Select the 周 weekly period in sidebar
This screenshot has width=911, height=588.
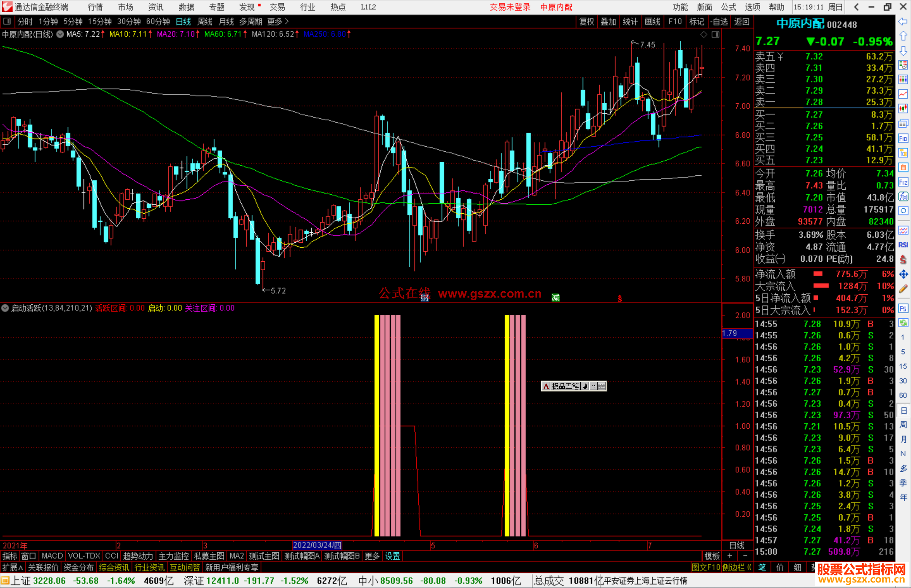pos(903,424)
